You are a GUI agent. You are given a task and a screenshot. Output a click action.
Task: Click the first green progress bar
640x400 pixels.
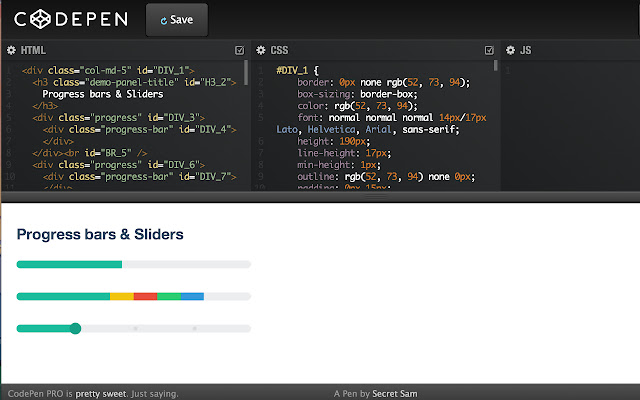69,264
